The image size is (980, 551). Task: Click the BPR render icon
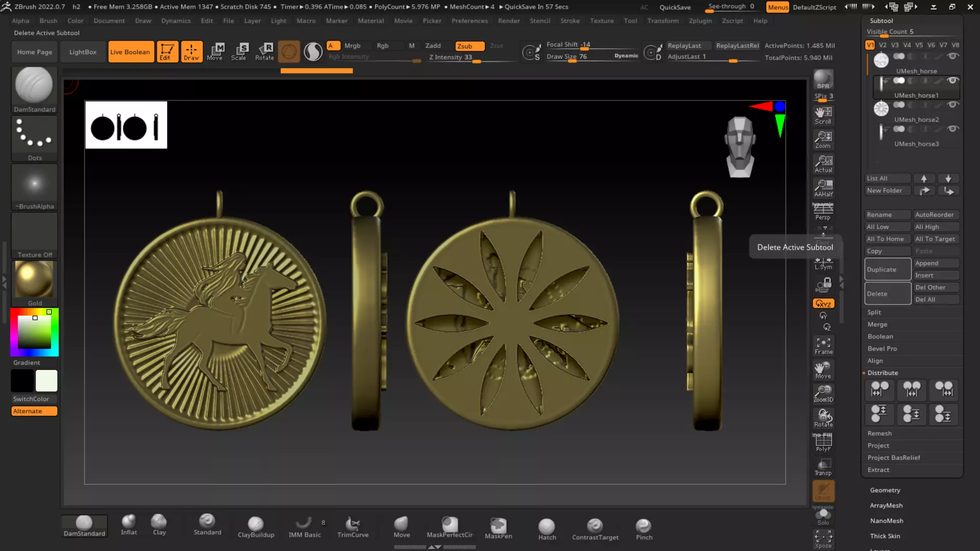tap(823, 80)
